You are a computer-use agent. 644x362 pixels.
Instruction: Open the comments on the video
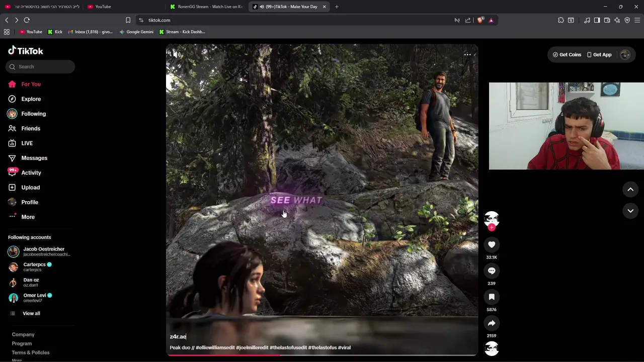[x=492, y=270]
